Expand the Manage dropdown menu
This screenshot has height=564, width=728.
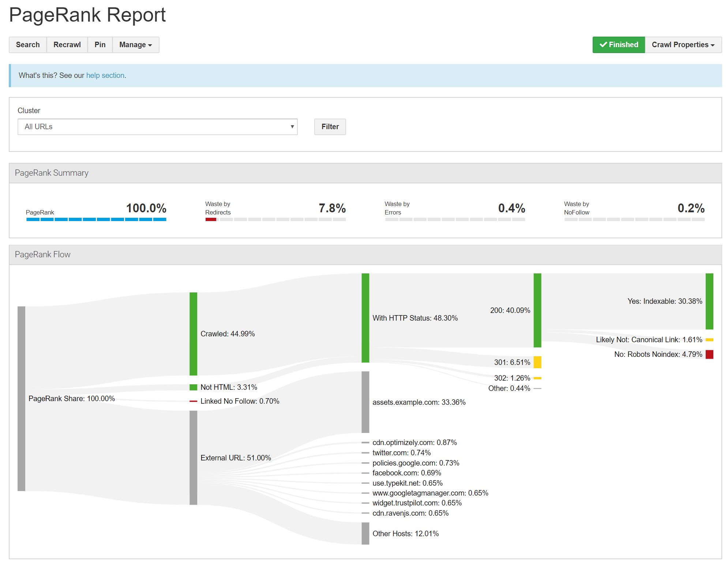pos(135,45)
